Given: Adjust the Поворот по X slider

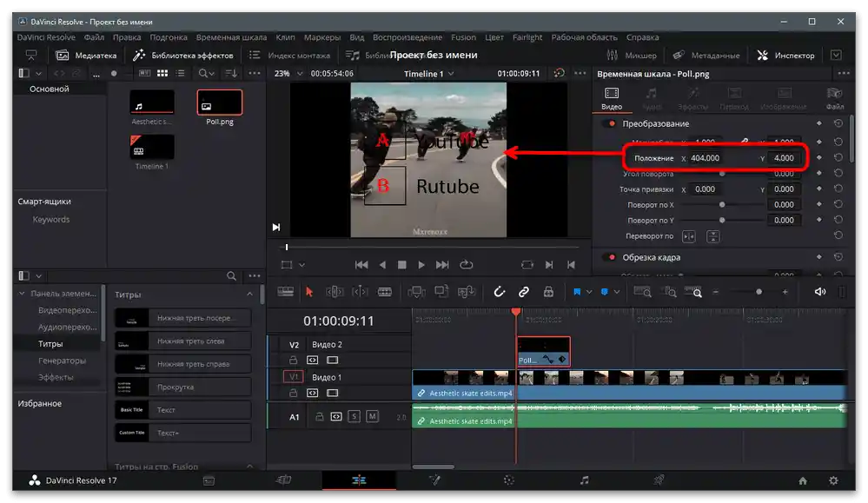Looking at the screenshot, I should coord(722,205).
